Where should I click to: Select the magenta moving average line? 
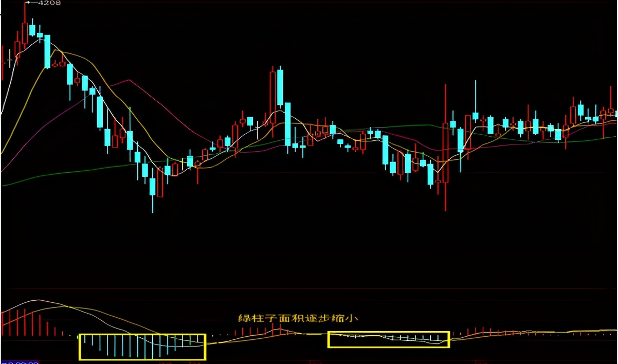click(129, 80)
